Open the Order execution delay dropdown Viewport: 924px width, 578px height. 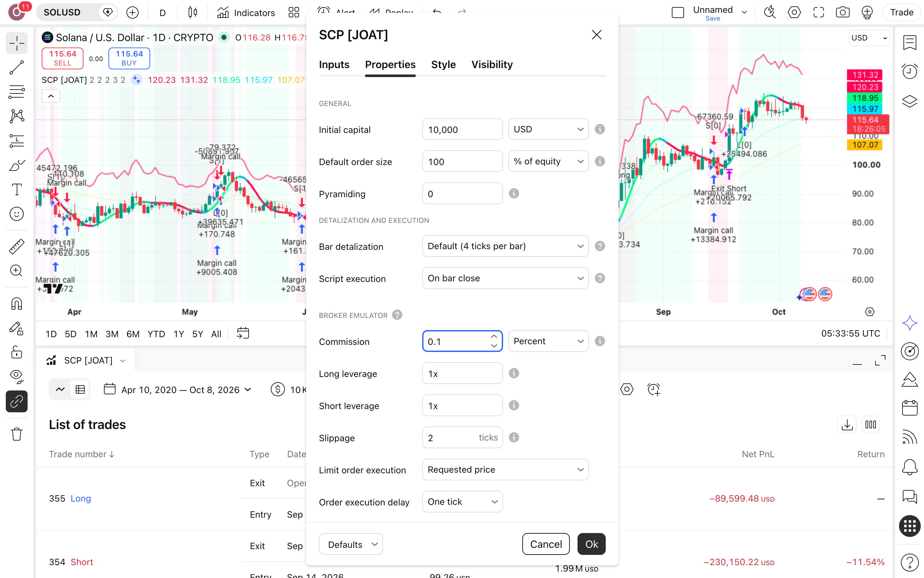point(462,502)
